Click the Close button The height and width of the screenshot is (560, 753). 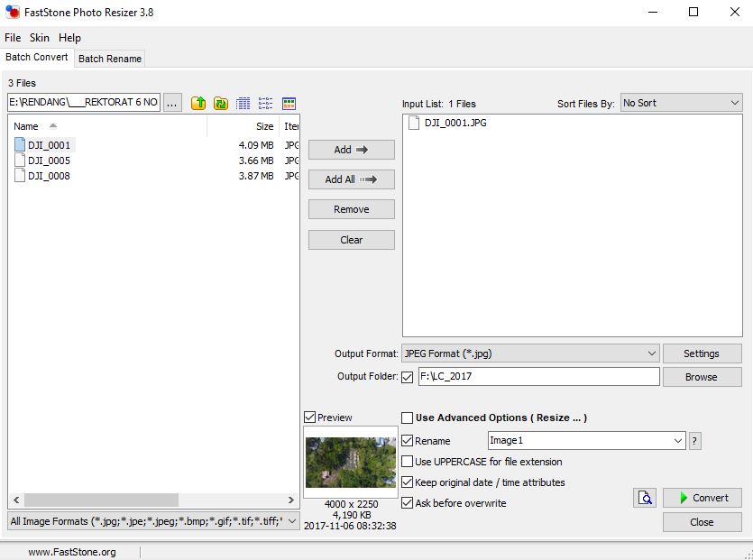(x=702, y=522)
